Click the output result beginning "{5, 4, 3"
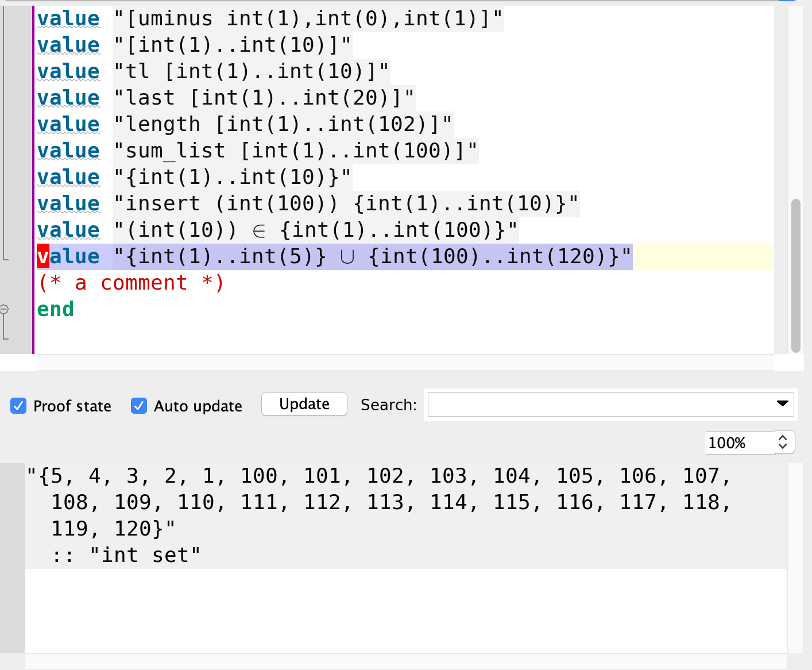The height and width of the screenshot is (670, 812). click(379, 476)
